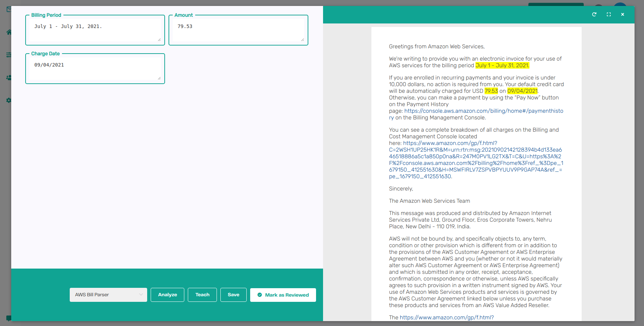Select the highlighted amount 79.53 in the email

(x=491, y=91)
